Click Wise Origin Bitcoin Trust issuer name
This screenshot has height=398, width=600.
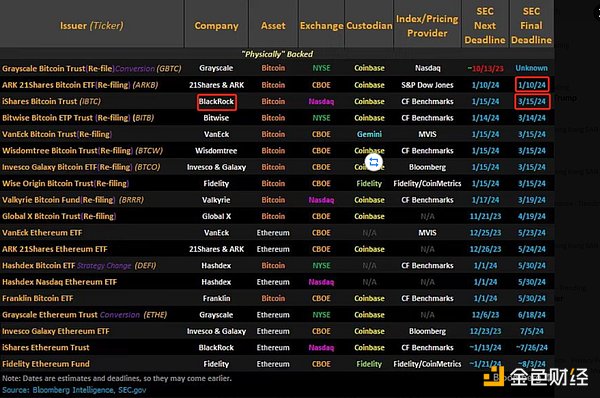point(65,184)
